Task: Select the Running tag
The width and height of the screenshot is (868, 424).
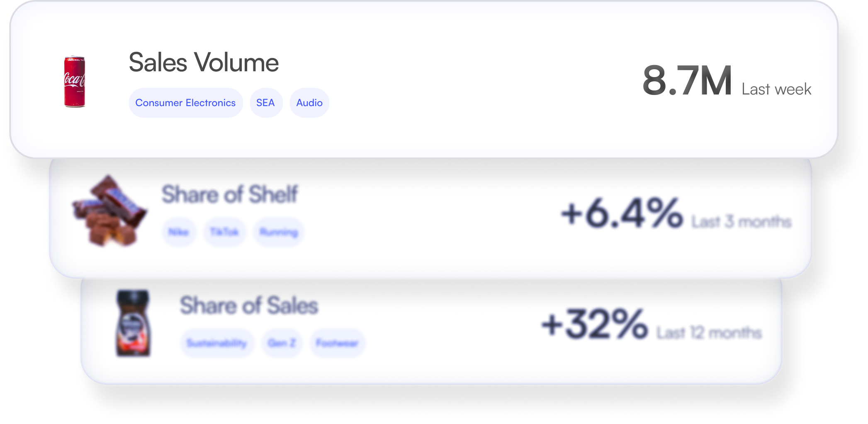Action: click(278, 232)
